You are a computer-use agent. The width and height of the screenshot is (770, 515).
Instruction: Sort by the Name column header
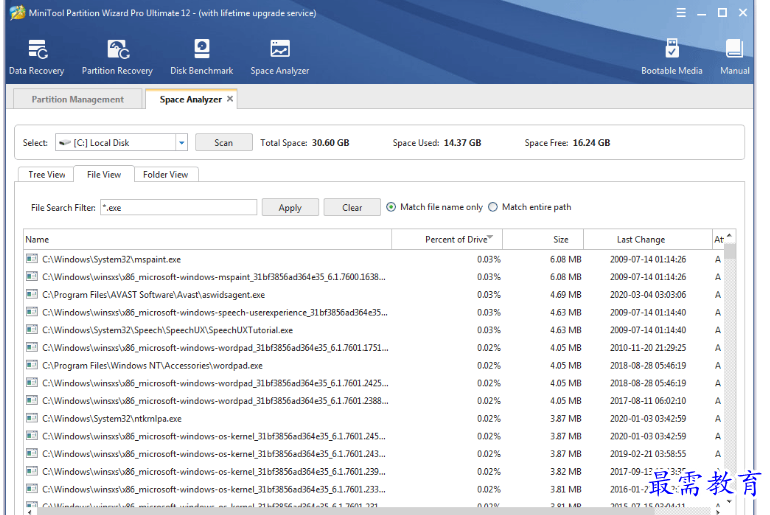coord(207,240)
